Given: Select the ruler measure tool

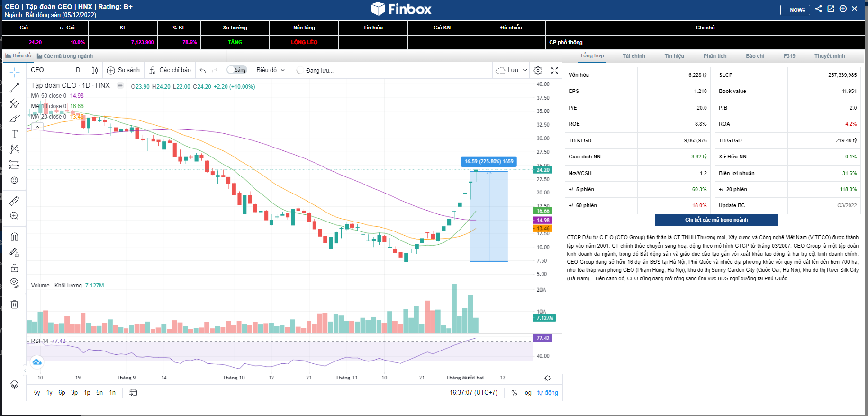Looking at the screenshot, I should click(x=15, y=201).
